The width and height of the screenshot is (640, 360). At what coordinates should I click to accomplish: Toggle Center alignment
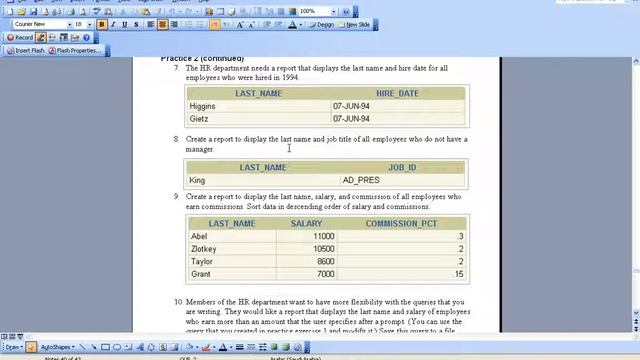click(x=162, y=25)
